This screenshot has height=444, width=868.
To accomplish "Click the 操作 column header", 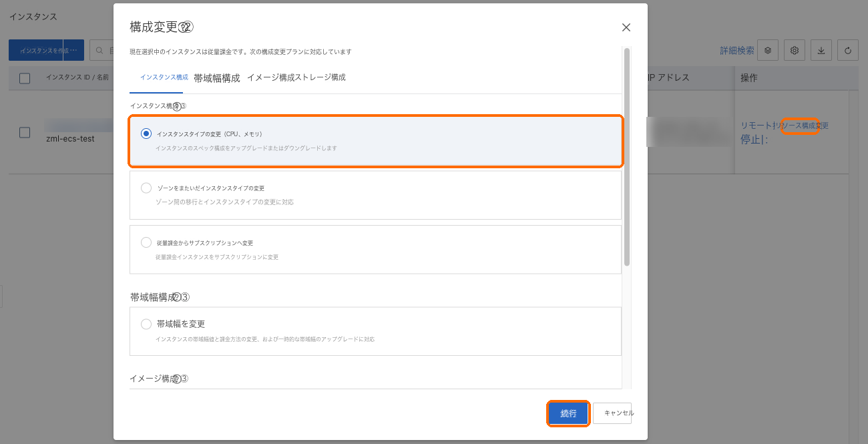I will point(749,78).
